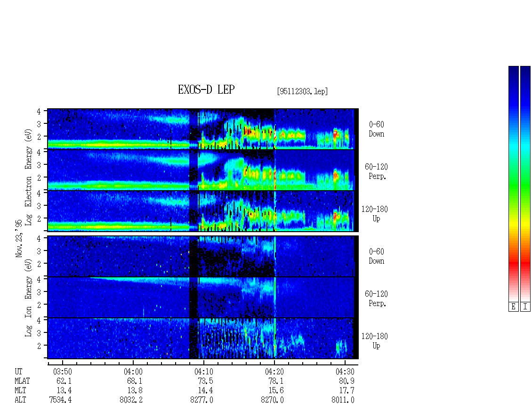This screenshot has width=532, height=412.
Task: Select the MLT value 13.4
Action: 64,391
